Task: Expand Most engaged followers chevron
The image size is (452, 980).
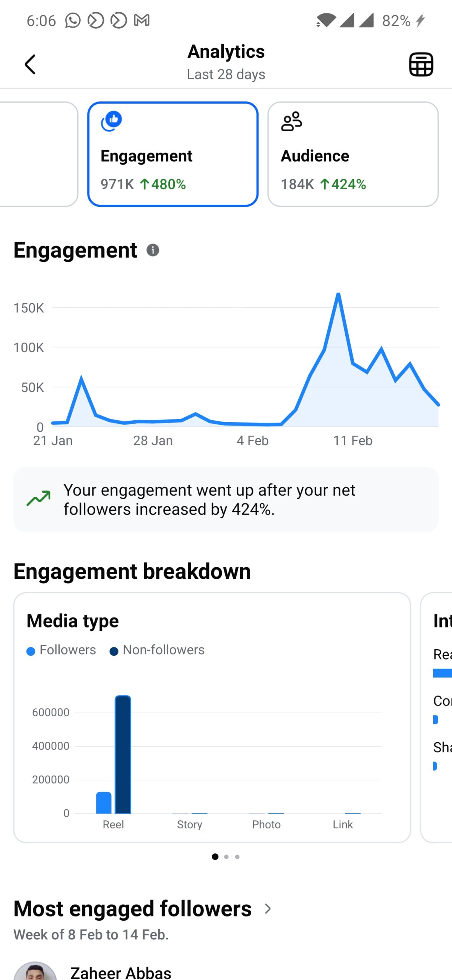Action: (268, 909)
